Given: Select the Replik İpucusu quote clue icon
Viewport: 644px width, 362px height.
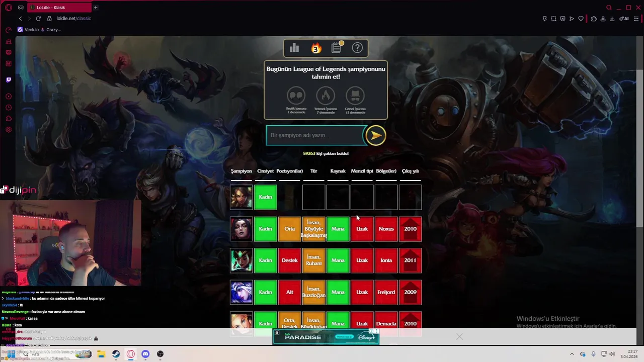Looking at the screenshot, I should click(296, 95).
